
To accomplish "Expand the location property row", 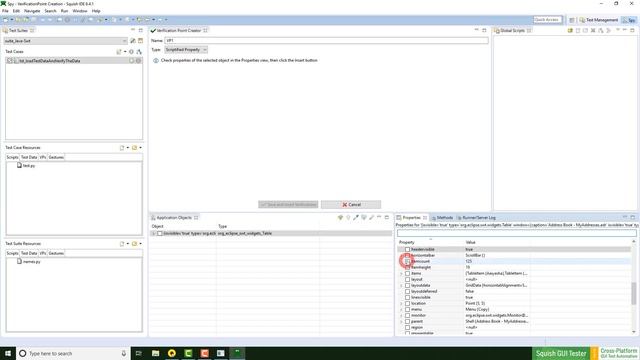I will (x=401, y=303).
